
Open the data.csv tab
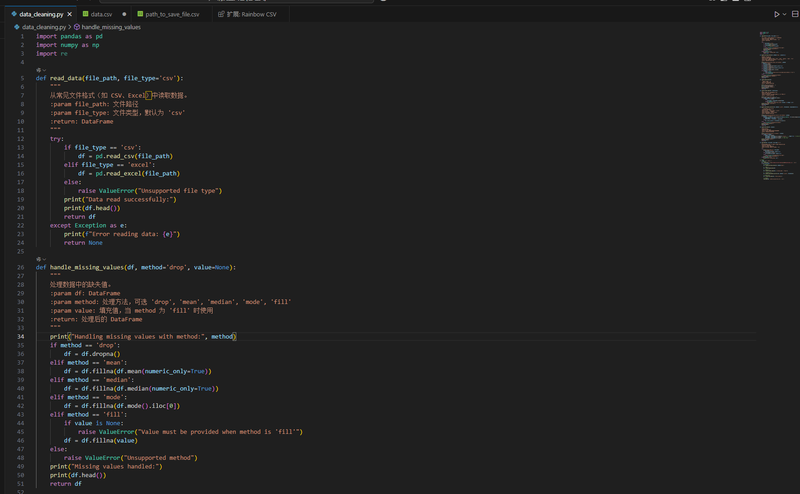(101, 14)
